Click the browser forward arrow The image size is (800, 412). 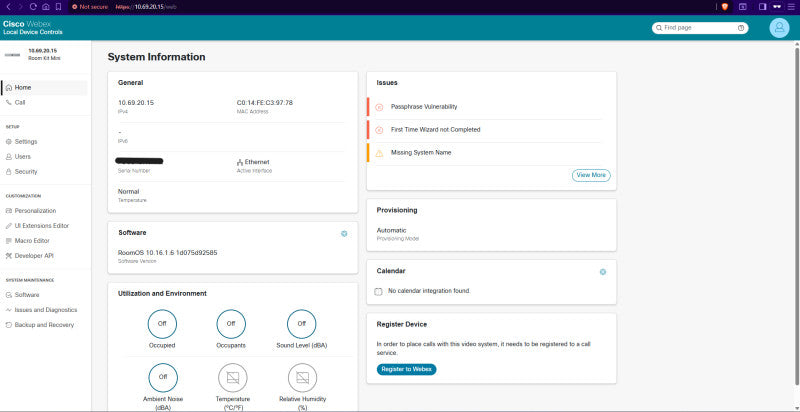click(20, 7)
